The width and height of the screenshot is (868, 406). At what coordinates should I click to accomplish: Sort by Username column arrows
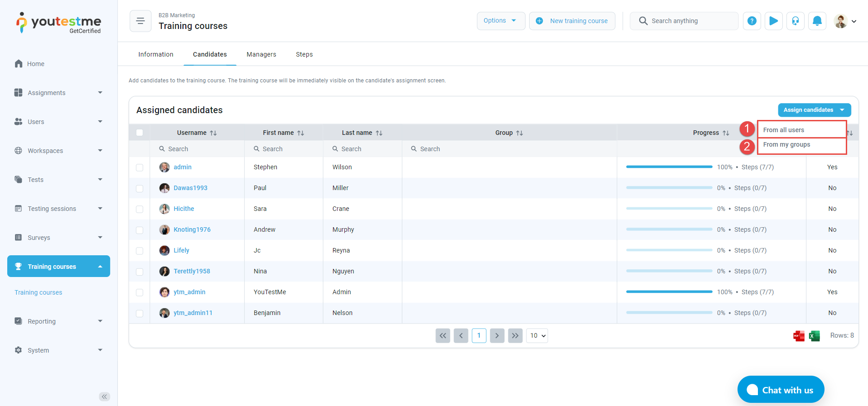click(x=213, y=133)
